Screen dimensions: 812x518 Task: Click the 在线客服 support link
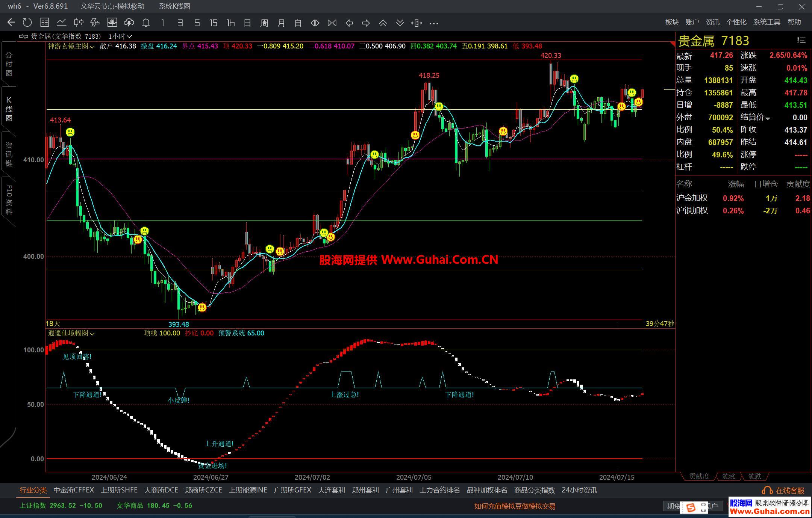tap(783, 491)
